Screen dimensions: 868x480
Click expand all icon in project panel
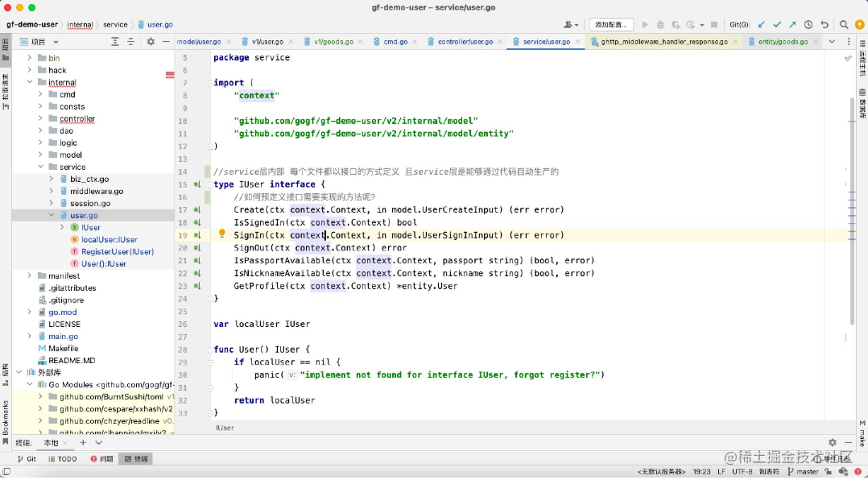point(115,42)
